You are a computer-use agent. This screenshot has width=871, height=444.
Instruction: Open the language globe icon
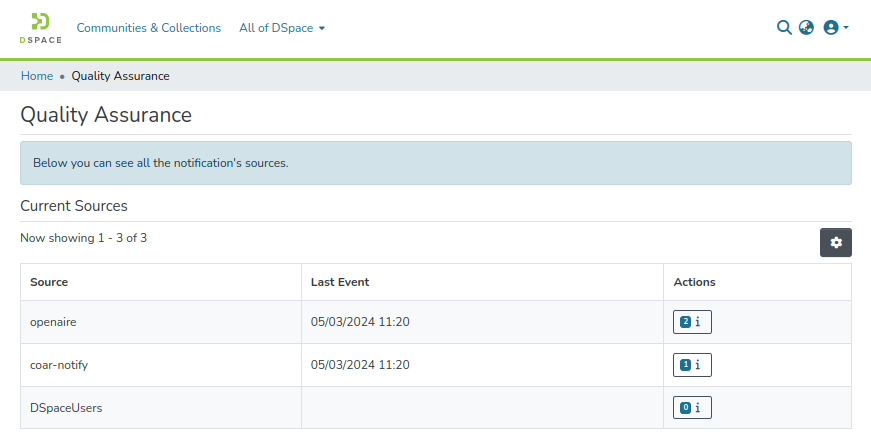806,28
